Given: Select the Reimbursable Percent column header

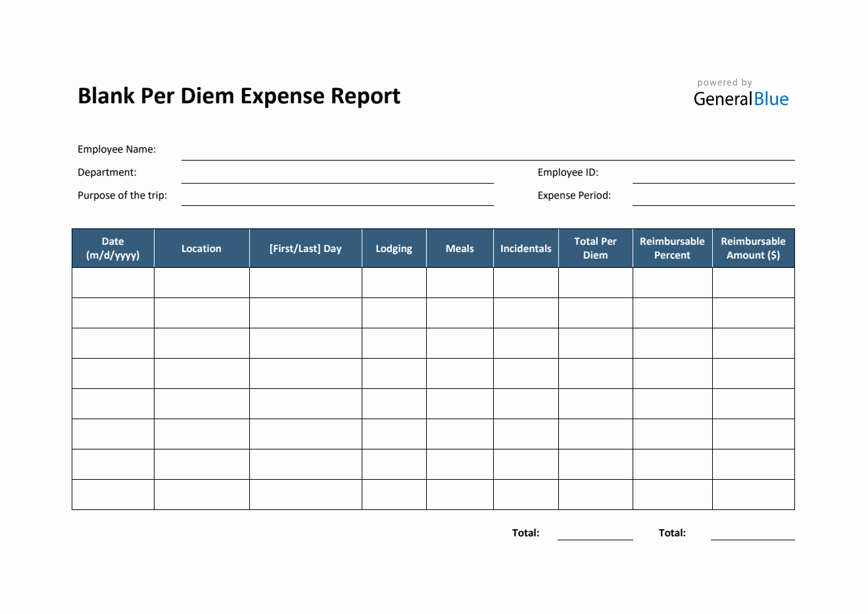Looking at the screenshot, I should coord(672,248).
